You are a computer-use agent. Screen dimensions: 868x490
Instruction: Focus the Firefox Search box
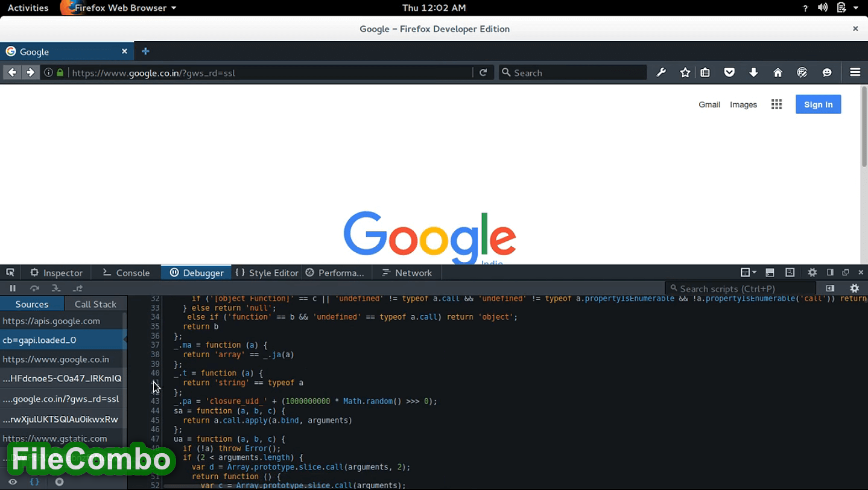(573, 72)
